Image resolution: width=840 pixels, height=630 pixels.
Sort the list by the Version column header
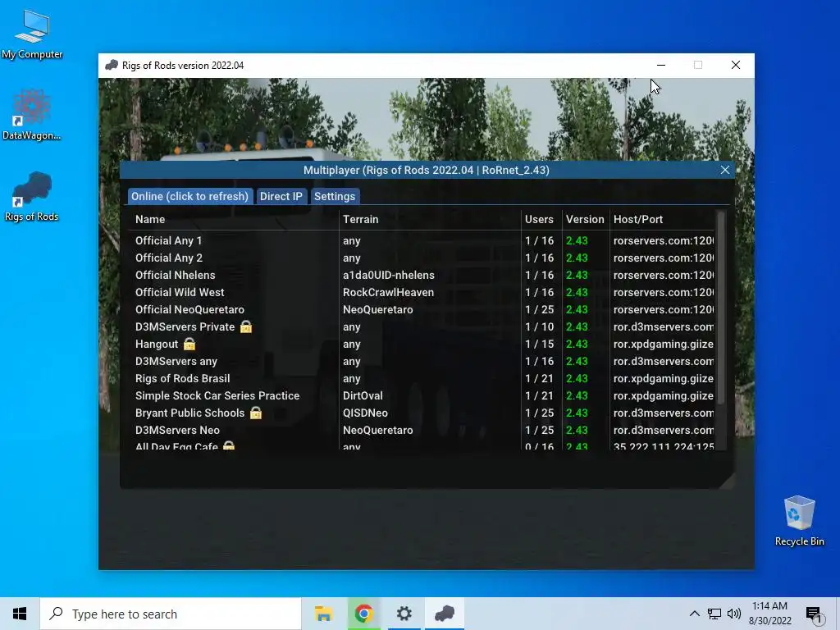pyautogui.click(x=584, y=219)
